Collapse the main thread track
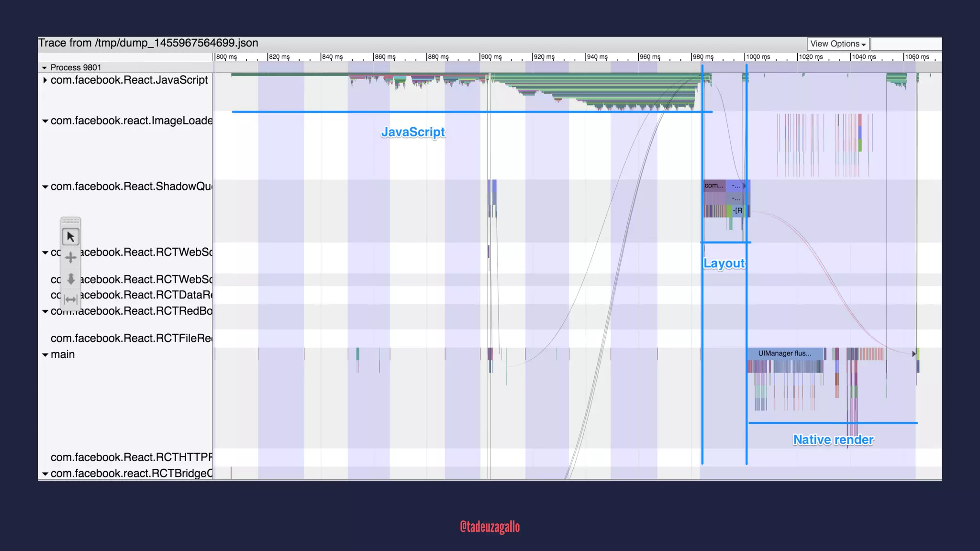The width and height of the screenshot is (980, 551). pyautogui.click(x=45, y=355)
